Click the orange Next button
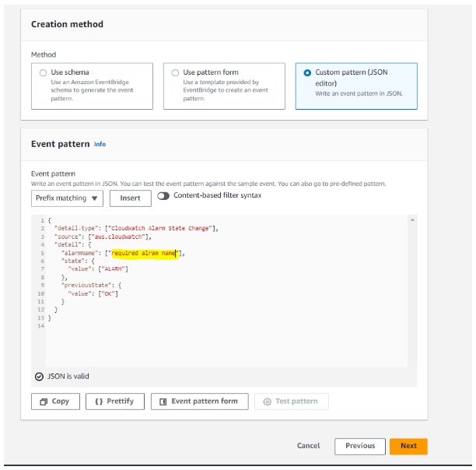The image size is (476, 470). (x=408, y=446)
